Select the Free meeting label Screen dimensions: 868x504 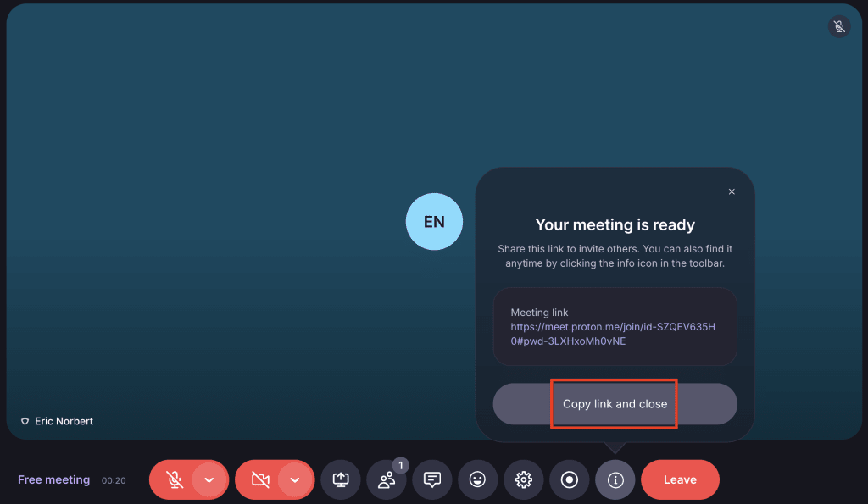coord(53,479)
